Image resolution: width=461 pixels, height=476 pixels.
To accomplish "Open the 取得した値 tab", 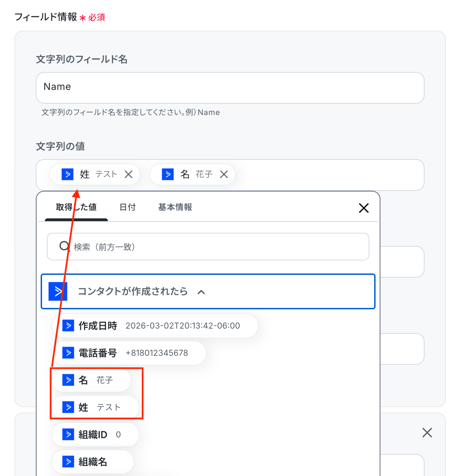I will [x=76, y=207].
